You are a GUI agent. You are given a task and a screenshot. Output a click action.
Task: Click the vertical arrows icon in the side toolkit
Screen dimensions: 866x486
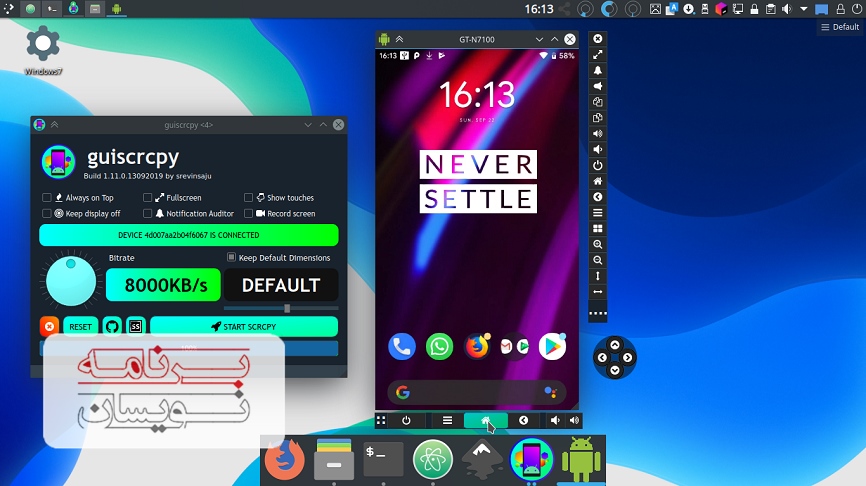click(598, 276)
